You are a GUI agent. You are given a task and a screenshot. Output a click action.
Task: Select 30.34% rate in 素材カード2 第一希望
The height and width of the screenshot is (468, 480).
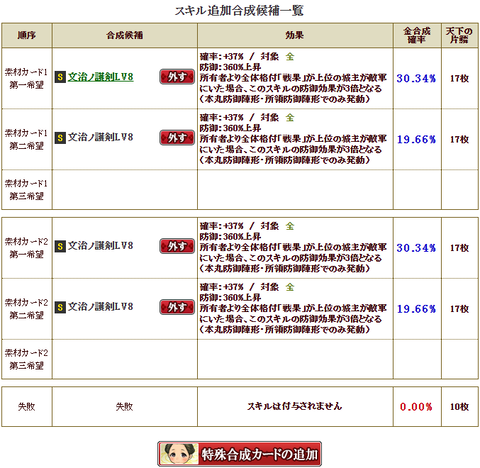click(416, 248)
